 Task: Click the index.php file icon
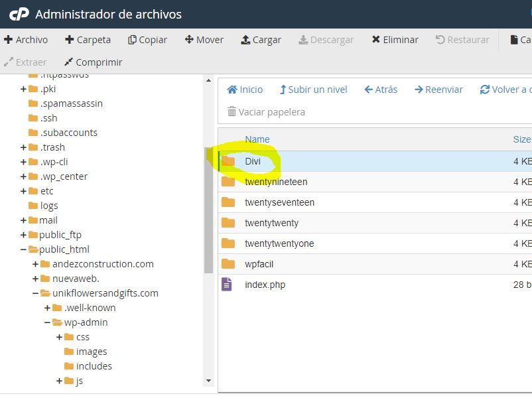[x=227, y=285]
